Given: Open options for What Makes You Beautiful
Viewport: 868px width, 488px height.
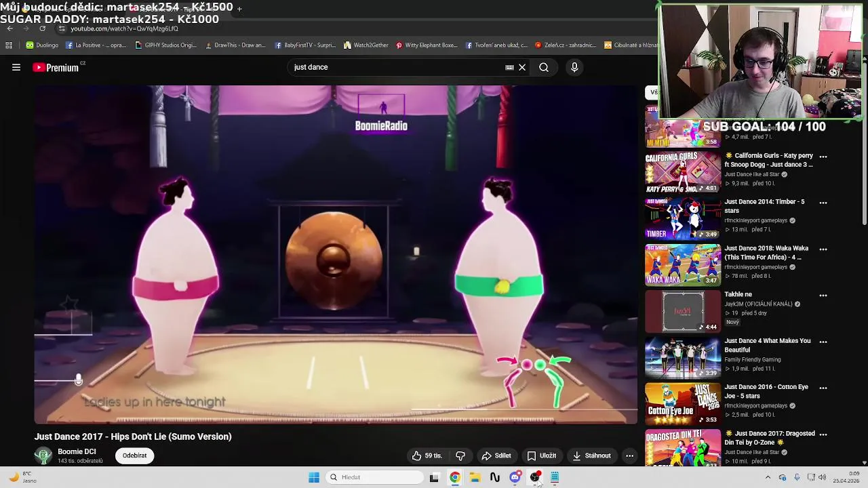Looking at the screenshot, I should coord(823,342).
